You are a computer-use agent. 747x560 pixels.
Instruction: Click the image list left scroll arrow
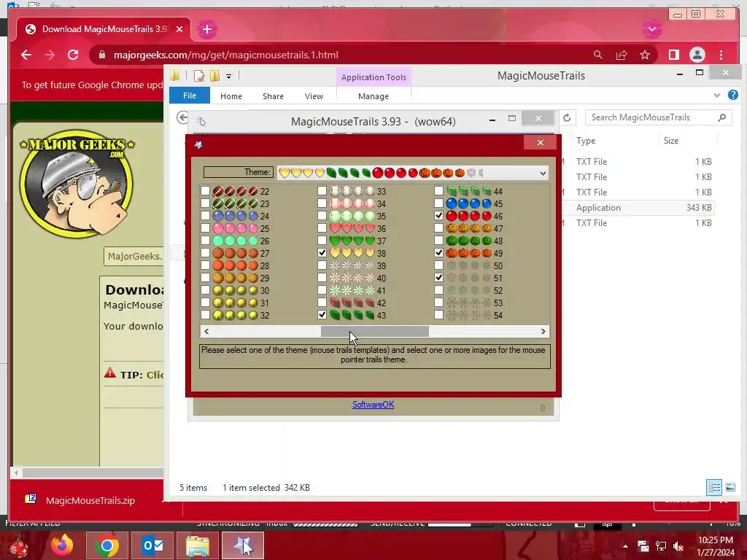click(206, 332)
